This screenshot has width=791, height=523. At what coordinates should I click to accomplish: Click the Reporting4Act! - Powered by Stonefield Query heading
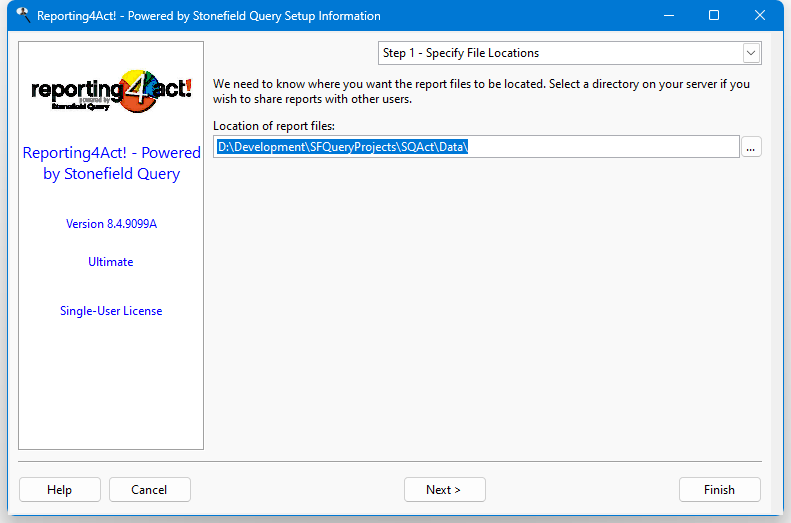111,163
